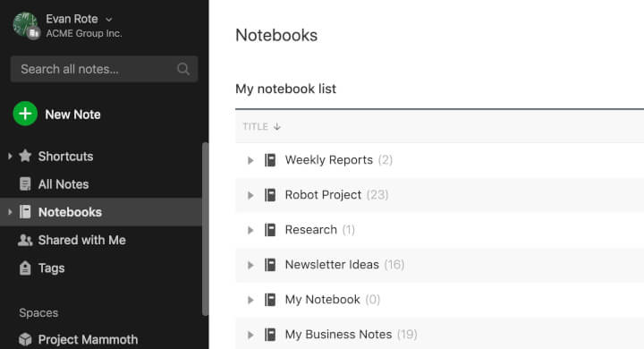The width and height of the screenshot is (644, 349).
Task: Open Newsletter Ideas notebook
Action: tap(332, 265)
